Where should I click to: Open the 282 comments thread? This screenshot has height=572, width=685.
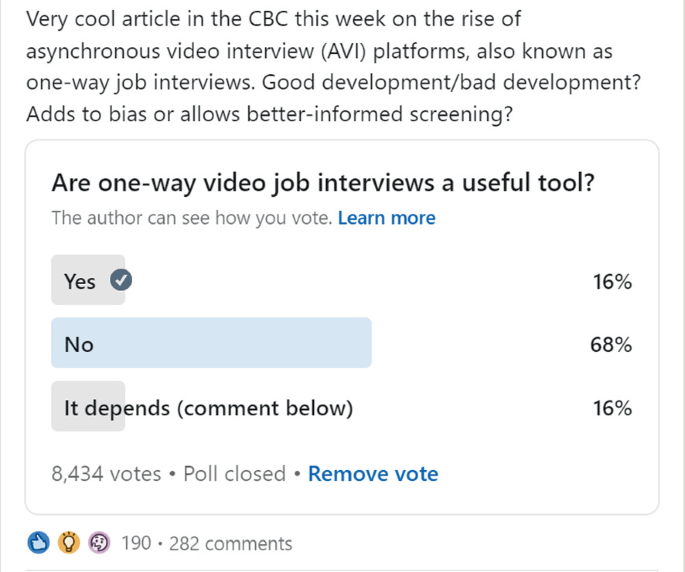click(x=231, y=544)
